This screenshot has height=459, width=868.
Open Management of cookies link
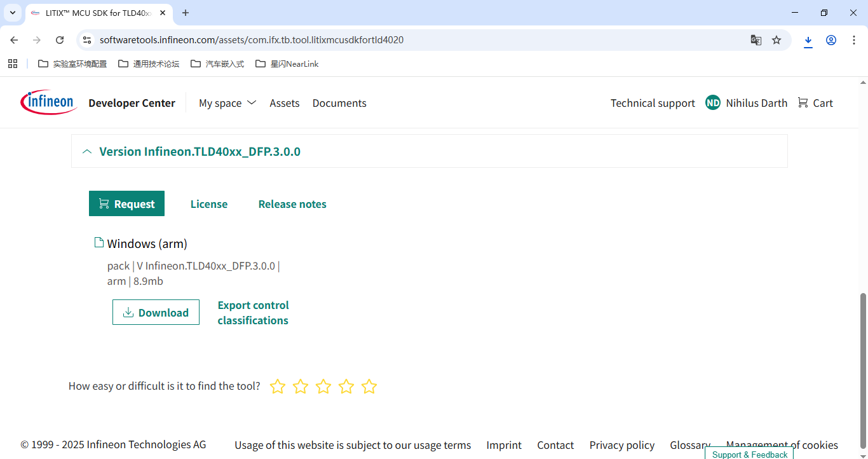[x=782, y=445]
